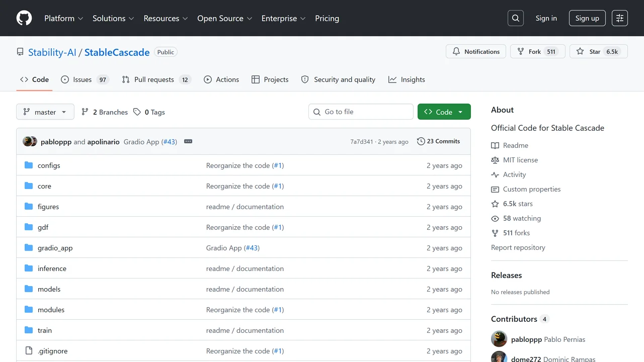The width and height of the screenshot is (644, 362).
Task: Click Report repository link
Action: click(518, 247)
